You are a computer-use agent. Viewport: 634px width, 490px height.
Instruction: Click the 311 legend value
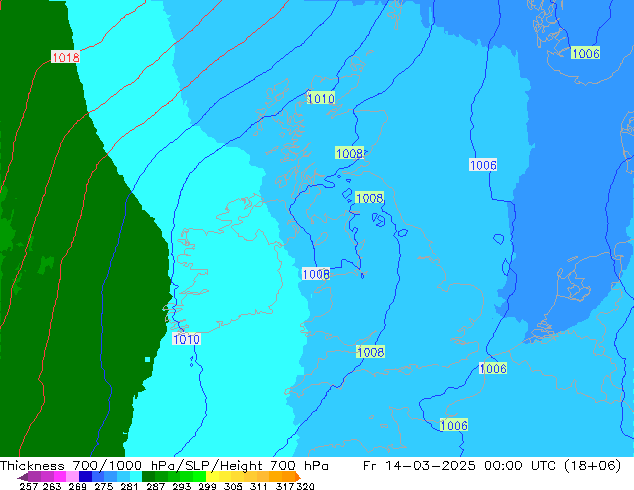click(259, 486)
